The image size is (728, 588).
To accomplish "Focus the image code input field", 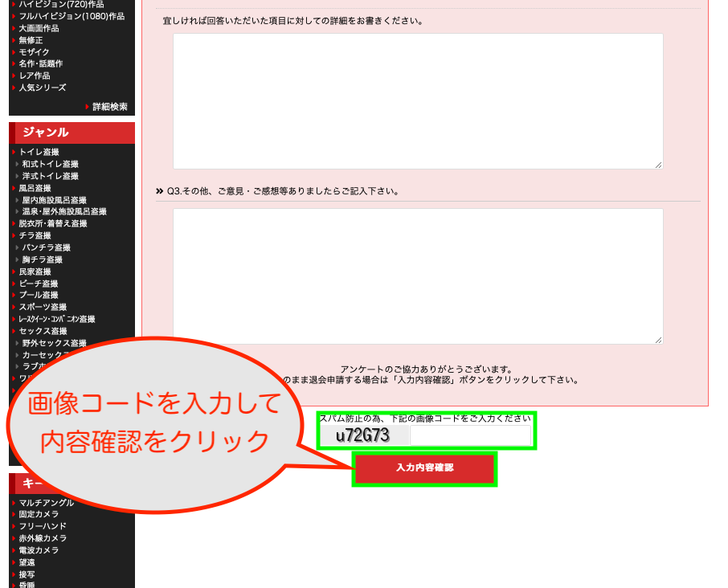I will [x=470, y=435].
